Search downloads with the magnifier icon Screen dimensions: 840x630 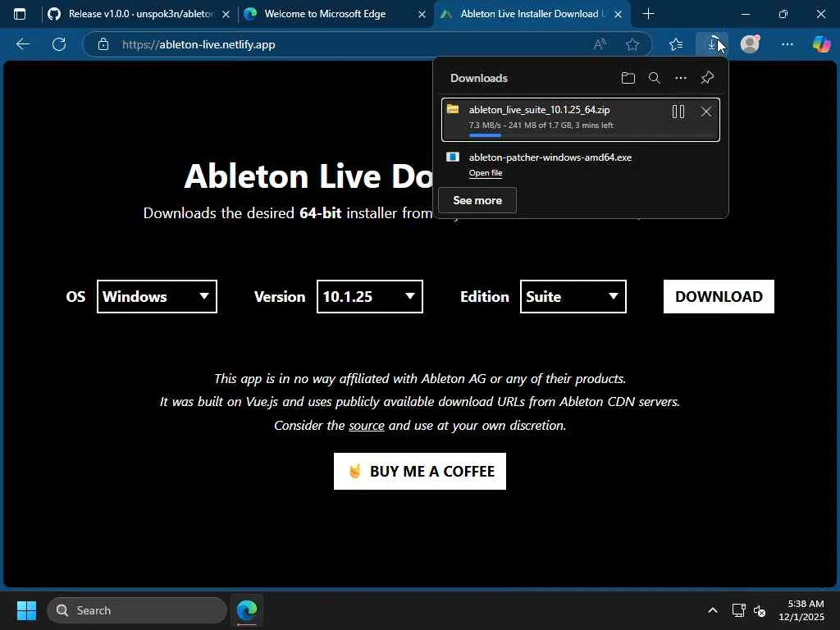(x=654, y=78)
